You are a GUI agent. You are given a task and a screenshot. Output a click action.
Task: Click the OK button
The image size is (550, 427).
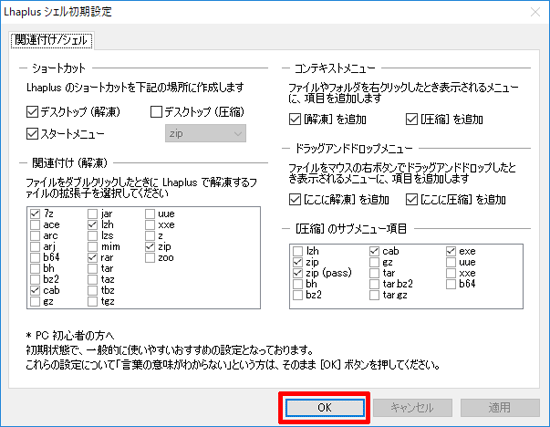click(324, 408)
